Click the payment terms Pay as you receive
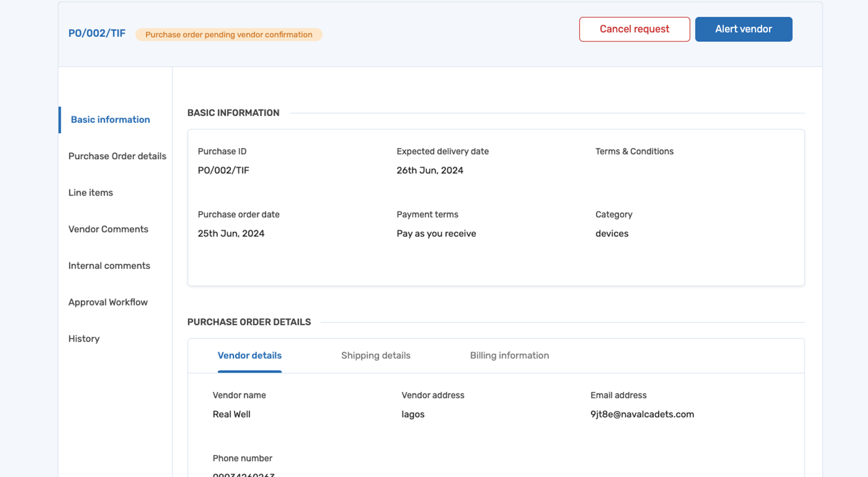This screenshot has height=477, width=868. pyautogui.click(x=436, y=233)
